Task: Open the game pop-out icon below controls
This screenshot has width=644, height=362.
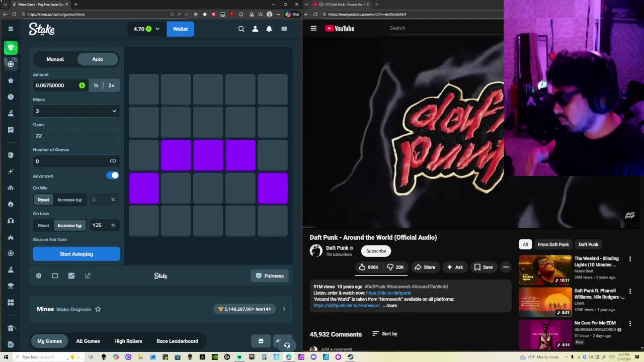Action: click(88, 276)
